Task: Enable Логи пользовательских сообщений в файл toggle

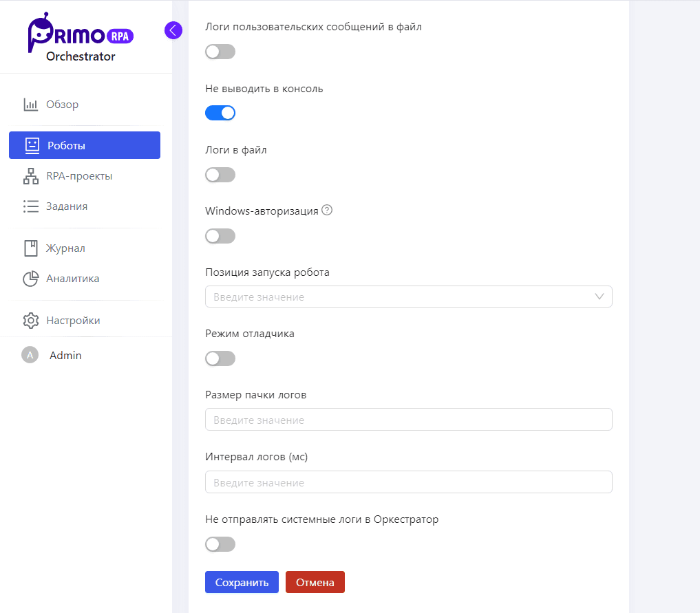Action: pyautogui.click(x=220, y=52)
